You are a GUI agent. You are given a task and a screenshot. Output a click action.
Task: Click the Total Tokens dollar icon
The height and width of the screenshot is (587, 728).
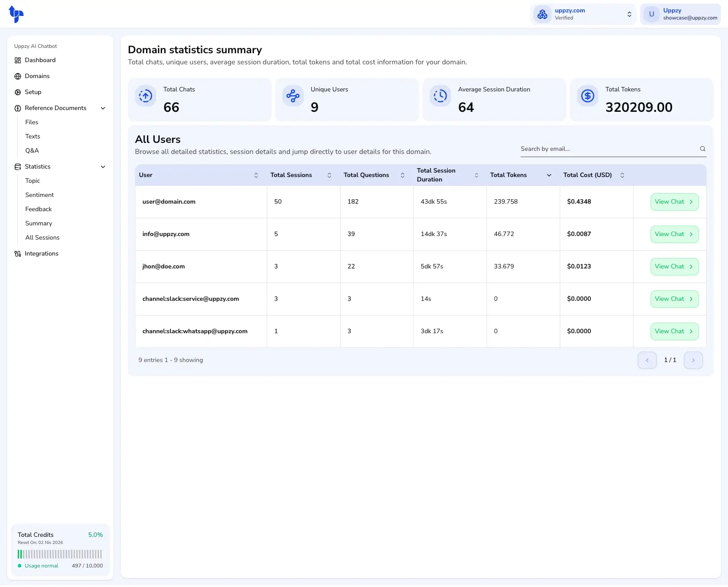(588, 96)
